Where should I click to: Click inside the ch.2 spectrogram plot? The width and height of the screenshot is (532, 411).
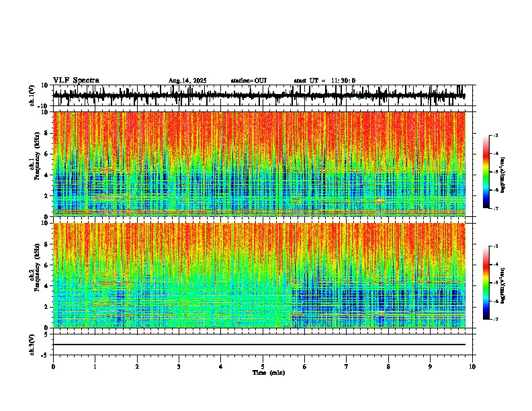pyautogui.click(x=259, y=275)
